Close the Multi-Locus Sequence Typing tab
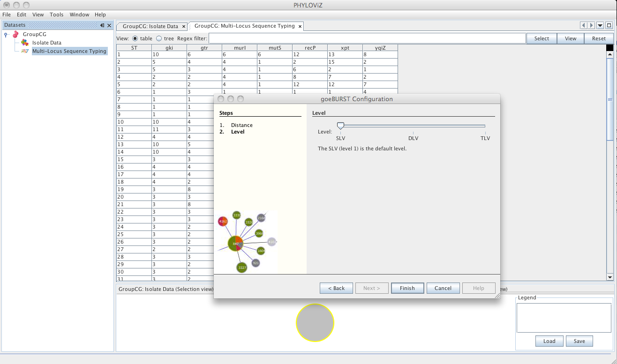Image resolution: width=617 pixels, height=364 pixels. pos(300,26)
